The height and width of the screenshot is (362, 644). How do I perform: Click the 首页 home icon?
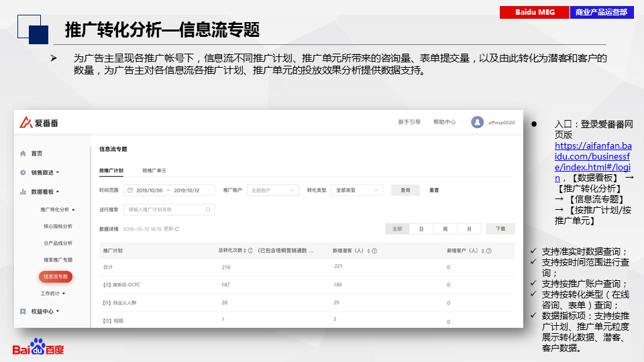coord(23,154)
